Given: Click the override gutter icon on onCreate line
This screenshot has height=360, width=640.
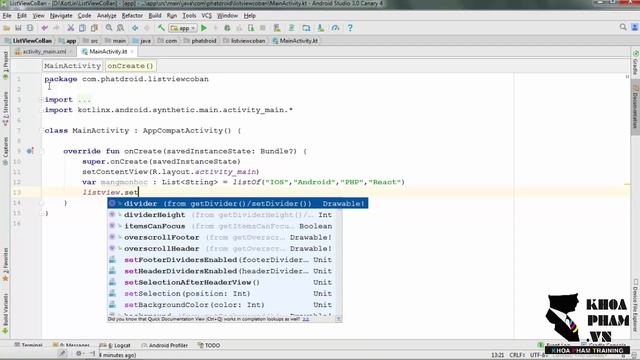Looking at the screenshot, I should pyautogui.click(x=29, y=151).
